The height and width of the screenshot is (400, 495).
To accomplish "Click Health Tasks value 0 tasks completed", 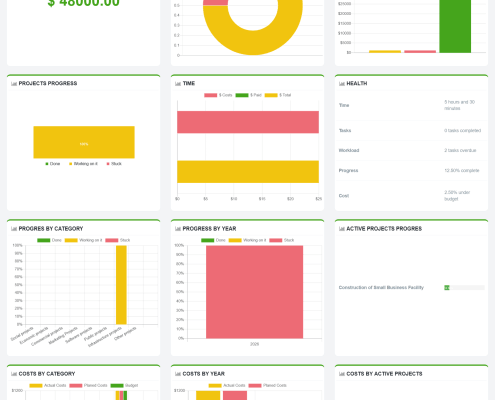I will point(462,130).
